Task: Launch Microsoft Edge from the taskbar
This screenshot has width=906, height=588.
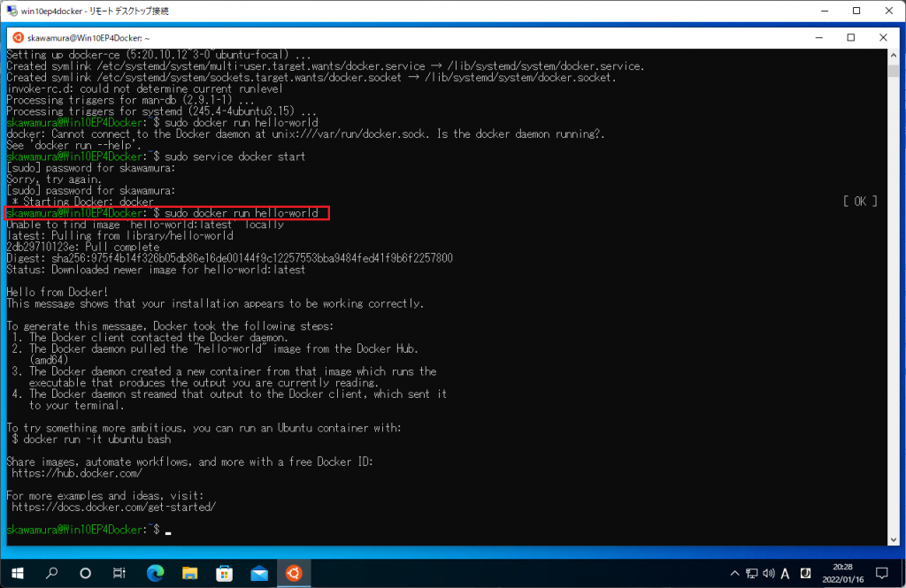Action: coord(155,573)
